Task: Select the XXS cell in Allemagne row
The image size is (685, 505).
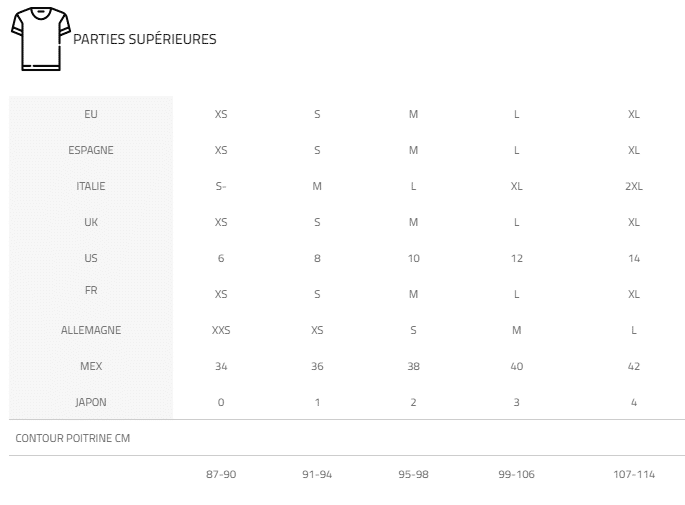Action: click(x=221, y=330)
